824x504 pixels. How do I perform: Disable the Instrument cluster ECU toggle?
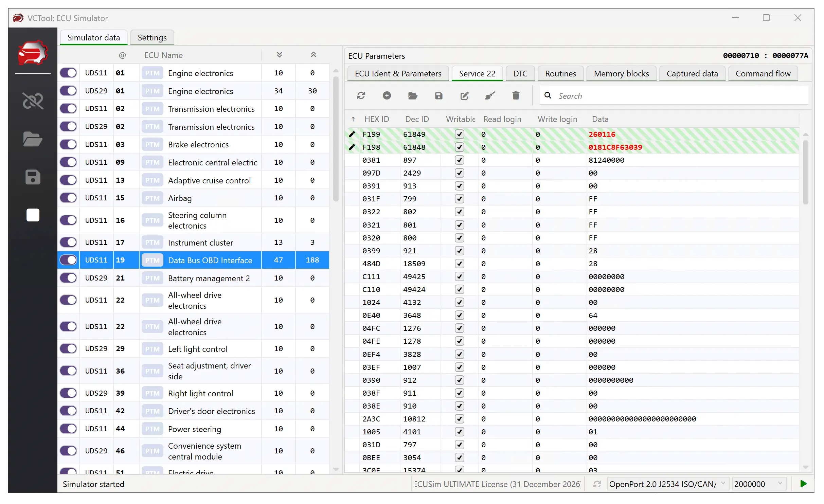click(69, 242)
